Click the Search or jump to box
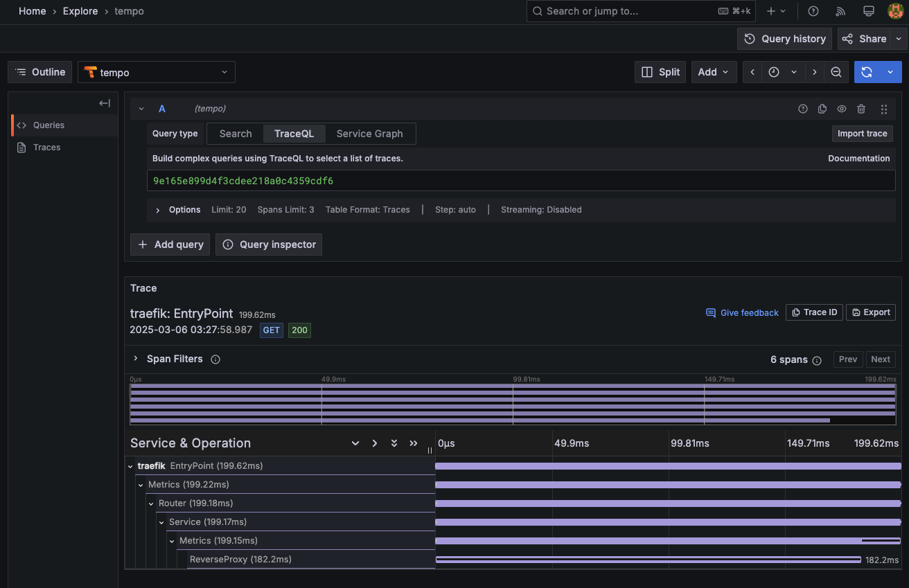Image resolution: width=909 pixels, height=588 pixels. coord(642,11)
